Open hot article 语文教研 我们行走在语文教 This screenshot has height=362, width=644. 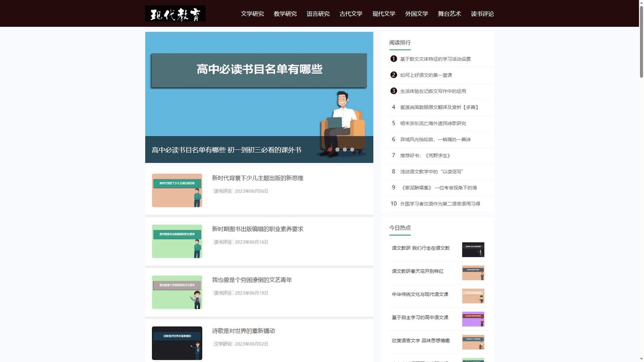pos(421,248)
